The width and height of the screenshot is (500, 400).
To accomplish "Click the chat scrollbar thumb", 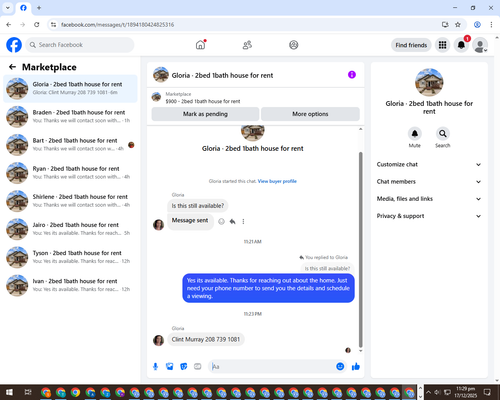I will [360, 250].
